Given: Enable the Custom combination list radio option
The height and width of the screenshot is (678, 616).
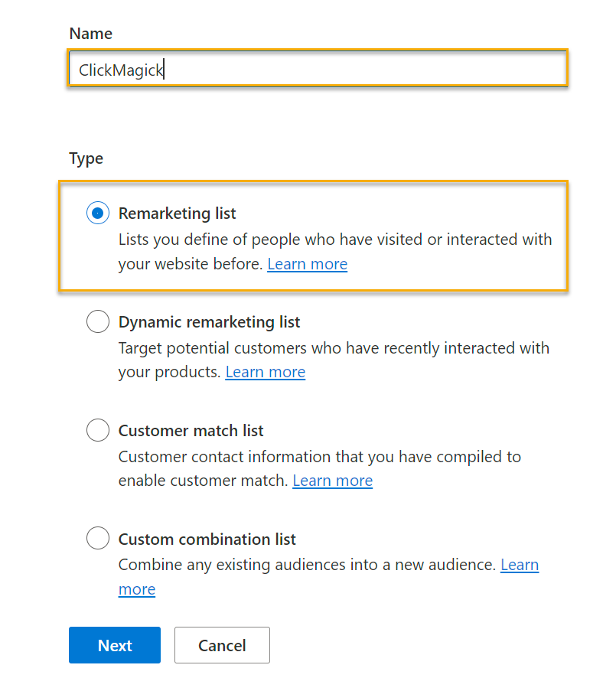Looking at the screenshot, I should [98, 539].
